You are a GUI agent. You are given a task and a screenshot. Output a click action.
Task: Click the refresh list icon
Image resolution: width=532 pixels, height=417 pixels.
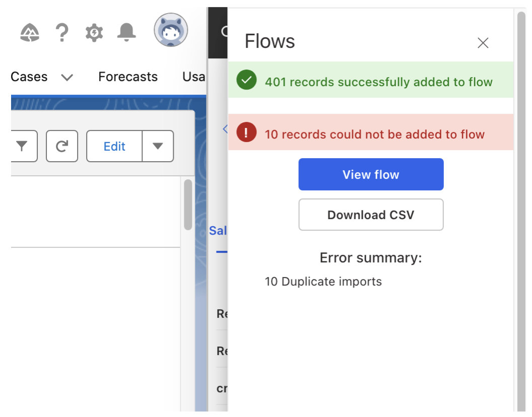pyautogui.click(x=62, y=146)
